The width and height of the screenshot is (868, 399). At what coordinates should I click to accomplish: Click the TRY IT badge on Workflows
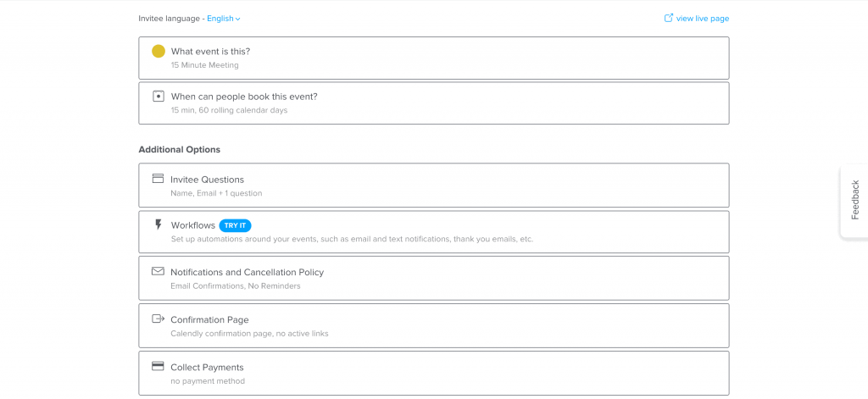(x=236, y=225)
